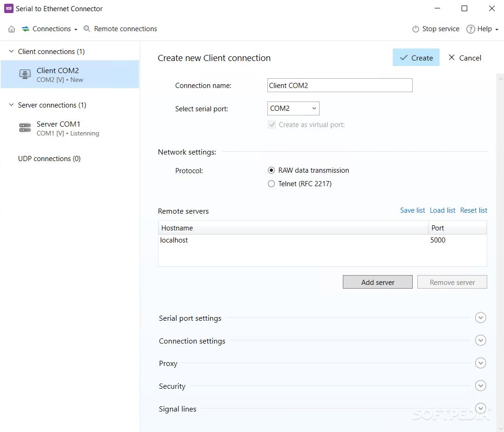Go to the Home icon in toolbar

(x=12, y=29)
